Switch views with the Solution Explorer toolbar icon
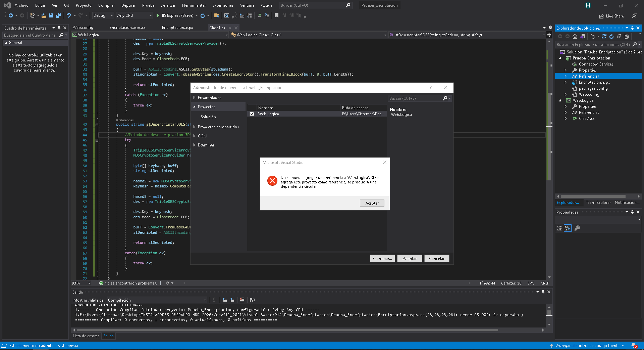Image resolution: width=644 pixels, height=350 pixels. point(582,36)
